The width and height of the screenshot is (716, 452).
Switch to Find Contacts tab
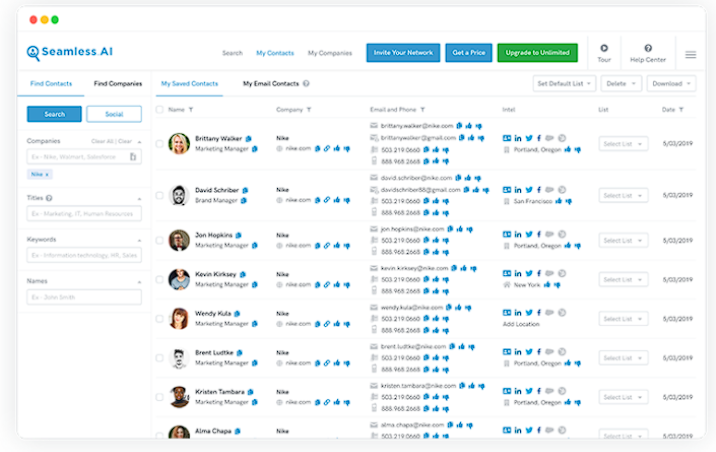(51, 84)
